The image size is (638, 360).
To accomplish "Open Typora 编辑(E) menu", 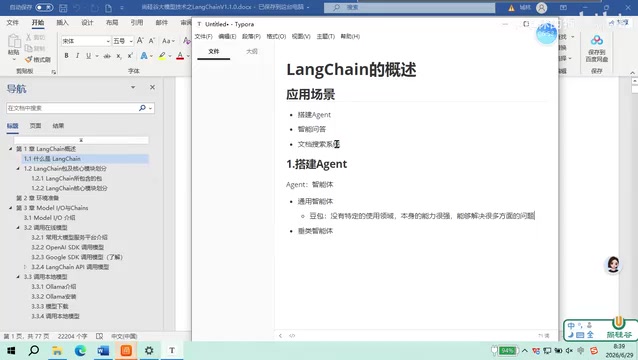I will coord(227,36).
